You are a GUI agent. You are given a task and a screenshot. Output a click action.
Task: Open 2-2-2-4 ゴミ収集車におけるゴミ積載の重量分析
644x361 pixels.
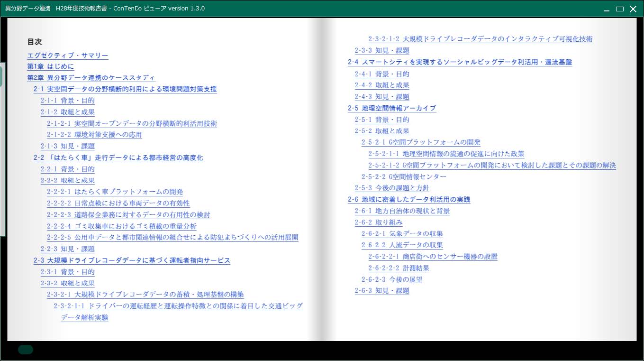(x=121, y=226)
